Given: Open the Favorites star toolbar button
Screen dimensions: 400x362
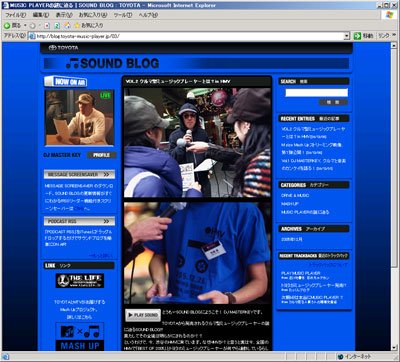Looking at the screenshot, I should (x=89, y=25).
